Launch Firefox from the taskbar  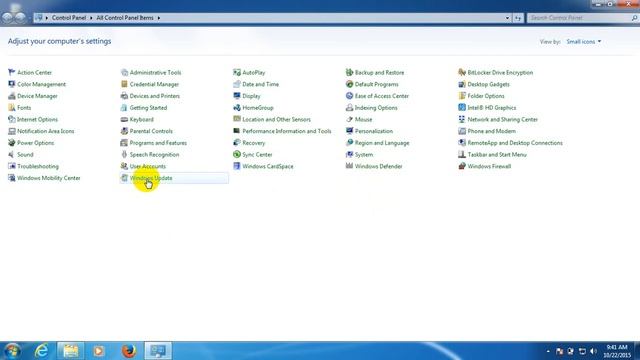tap(129, 351)
